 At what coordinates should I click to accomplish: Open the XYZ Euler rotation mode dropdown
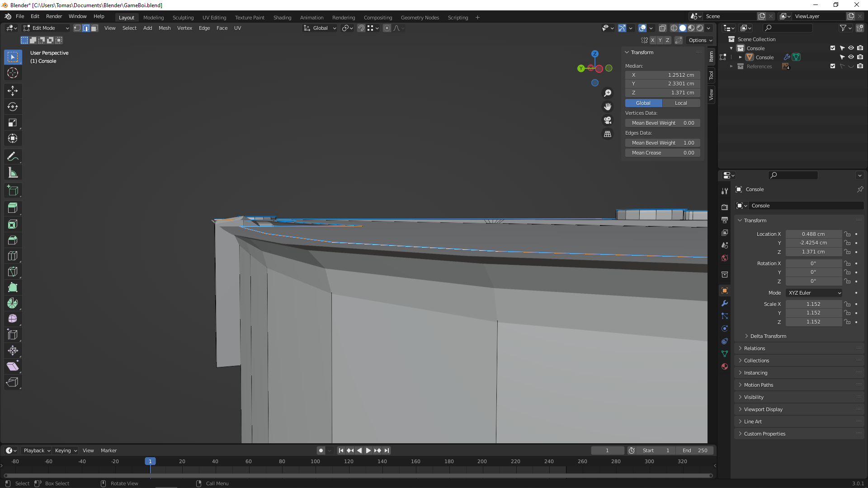click(x=814, y=293)
